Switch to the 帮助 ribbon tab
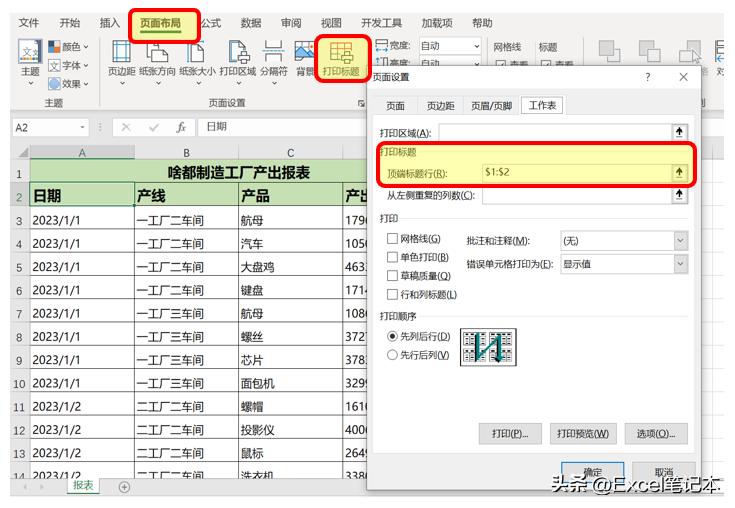The image size is (735, 508). click(x=482, y=22)
